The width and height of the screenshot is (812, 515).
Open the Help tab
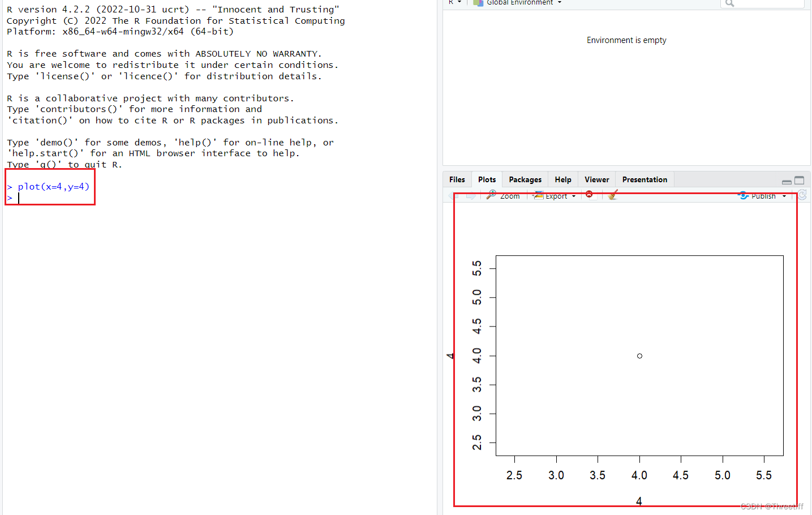(x=563, y=179)
